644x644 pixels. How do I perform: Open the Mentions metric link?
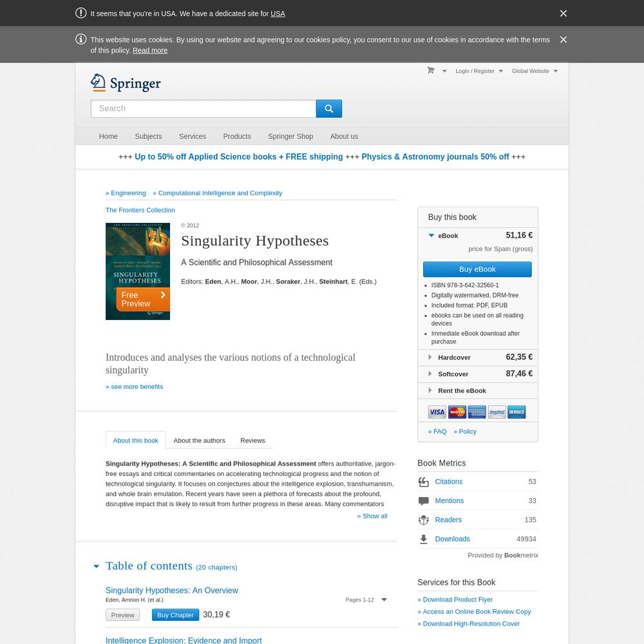click(x=450, y=500)
